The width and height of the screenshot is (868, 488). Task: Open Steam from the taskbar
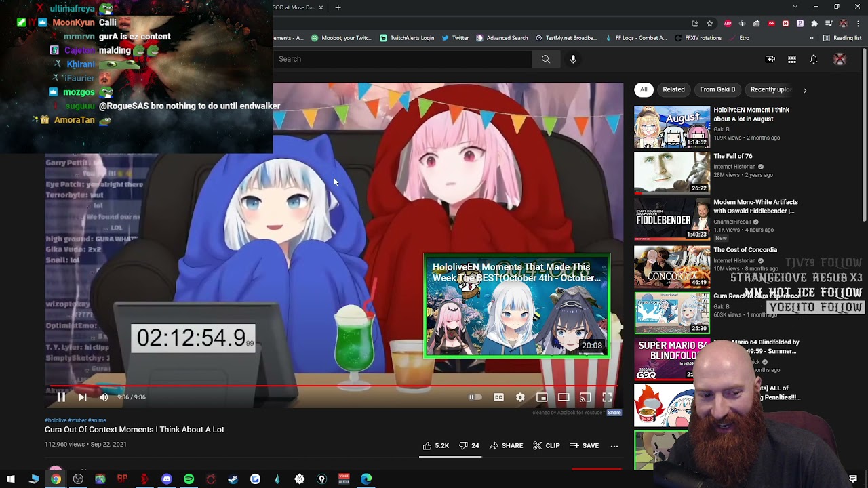point(233,479)
